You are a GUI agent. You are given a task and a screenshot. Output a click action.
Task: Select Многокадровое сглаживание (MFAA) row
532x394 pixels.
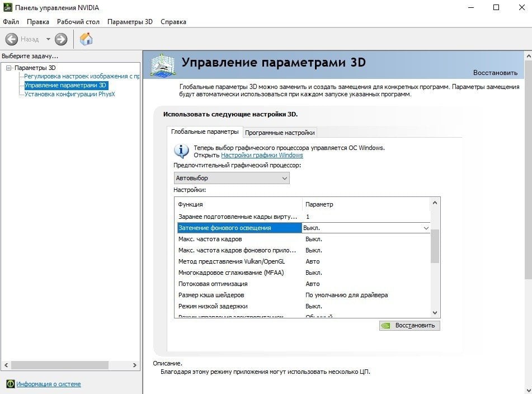click(x=304, y=273)
